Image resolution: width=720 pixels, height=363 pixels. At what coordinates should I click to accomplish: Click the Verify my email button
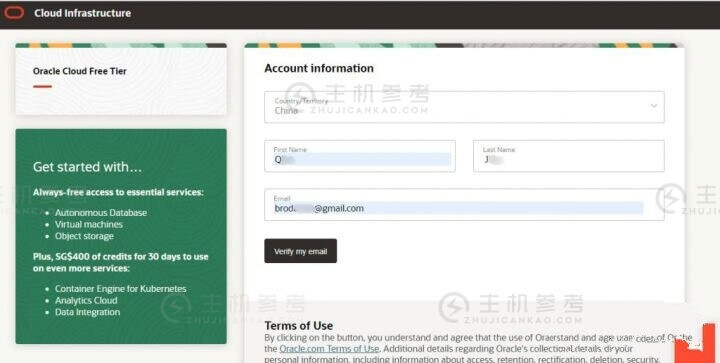coord(300,251)
